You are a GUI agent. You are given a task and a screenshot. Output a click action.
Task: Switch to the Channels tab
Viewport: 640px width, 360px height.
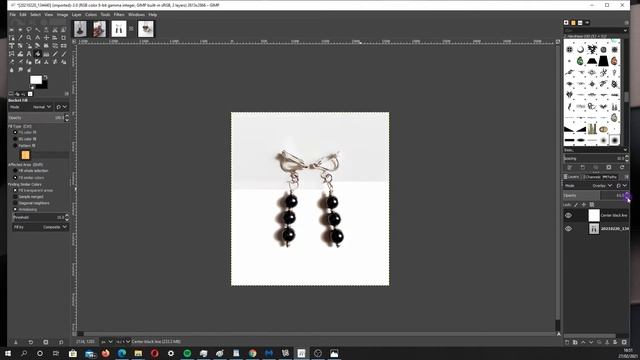click(592, 177)
